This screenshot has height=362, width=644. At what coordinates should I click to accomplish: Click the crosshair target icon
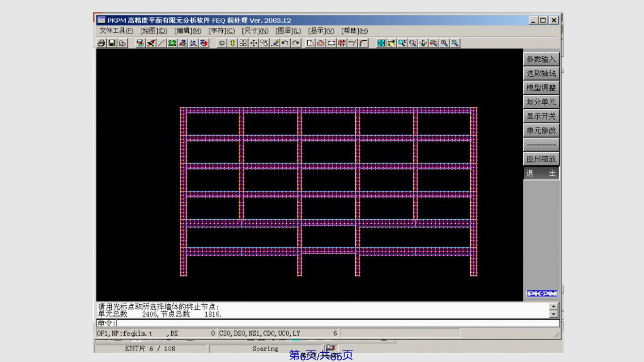[x=222, y=43]
